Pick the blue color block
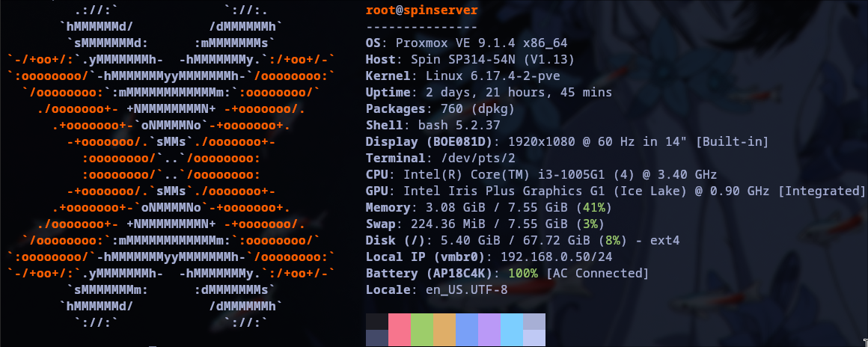 click(467, 330)
